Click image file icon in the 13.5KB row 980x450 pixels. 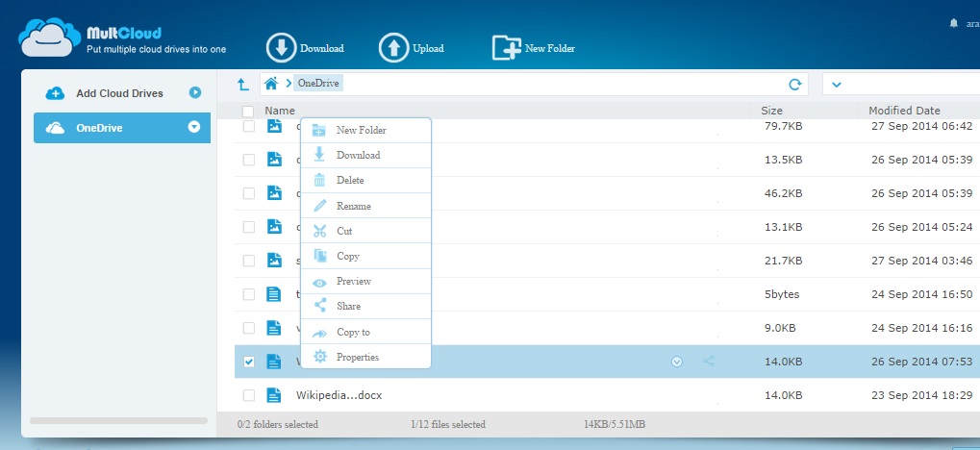274,160
